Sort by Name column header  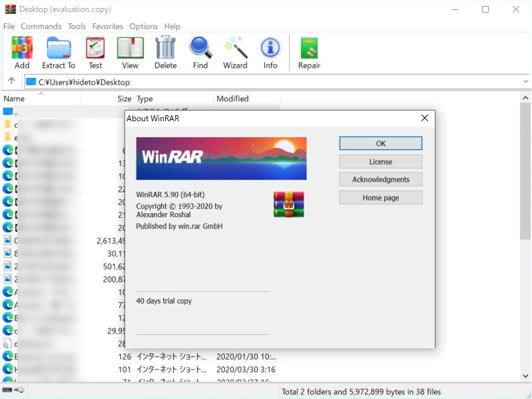point(40,99)
